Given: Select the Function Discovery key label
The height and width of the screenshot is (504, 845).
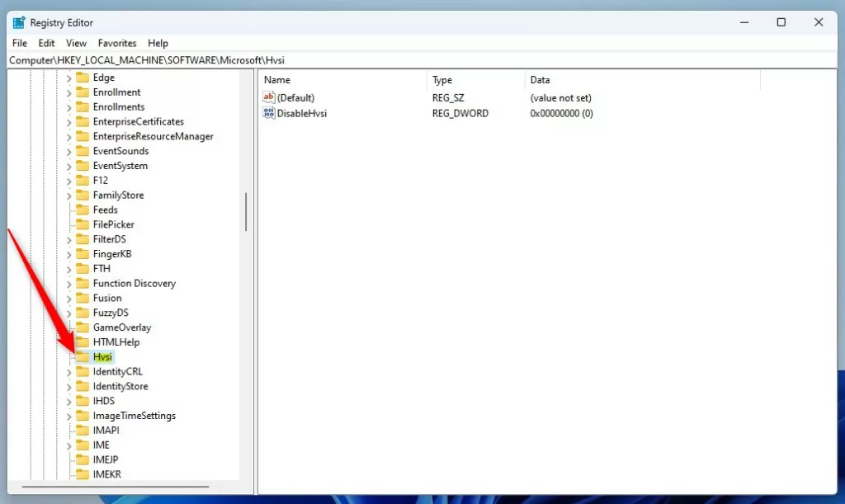Looking at the screenshot, I should [135, 283].
